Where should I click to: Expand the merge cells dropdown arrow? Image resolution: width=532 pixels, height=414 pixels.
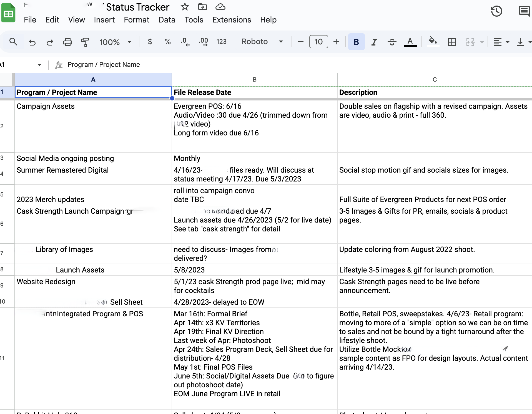point(482,42)
